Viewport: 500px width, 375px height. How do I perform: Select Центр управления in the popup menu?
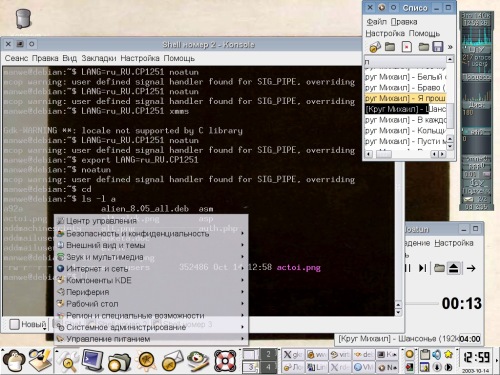(x=151, y=221)
